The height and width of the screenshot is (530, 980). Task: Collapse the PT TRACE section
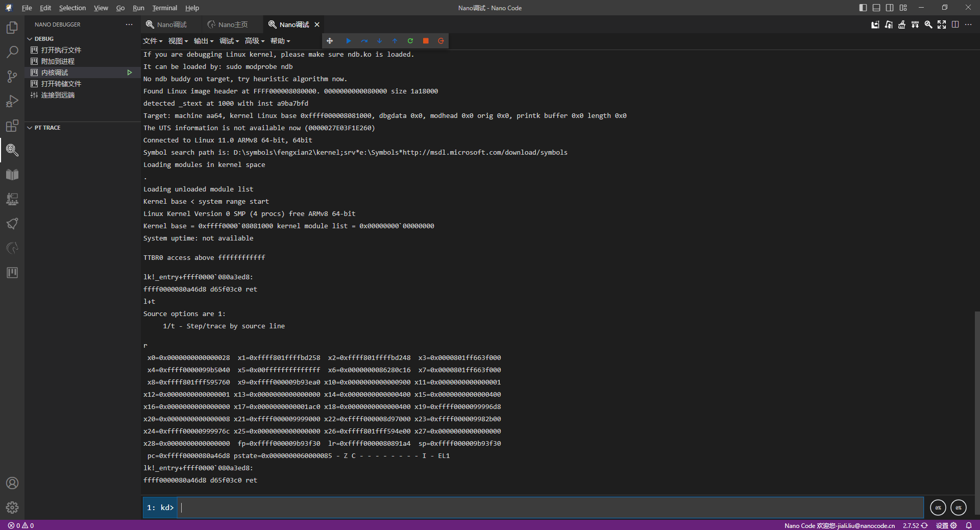tap(82, 128)
